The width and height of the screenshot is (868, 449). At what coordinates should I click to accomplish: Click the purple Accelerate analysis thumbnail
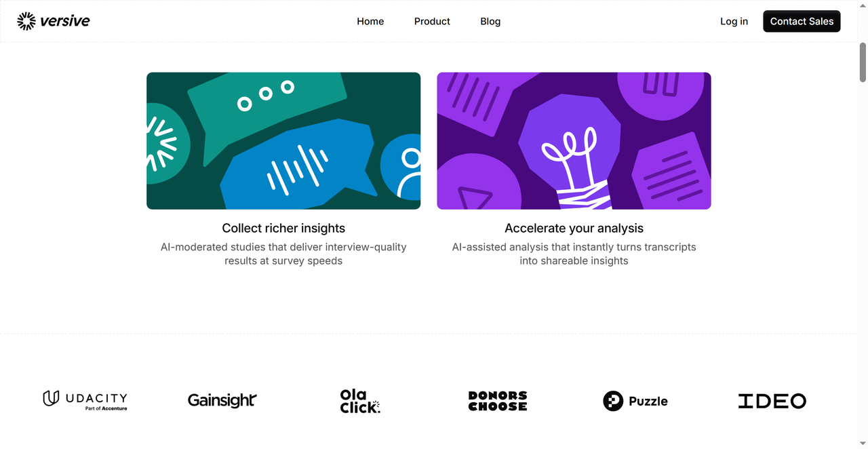coord(574,140)
